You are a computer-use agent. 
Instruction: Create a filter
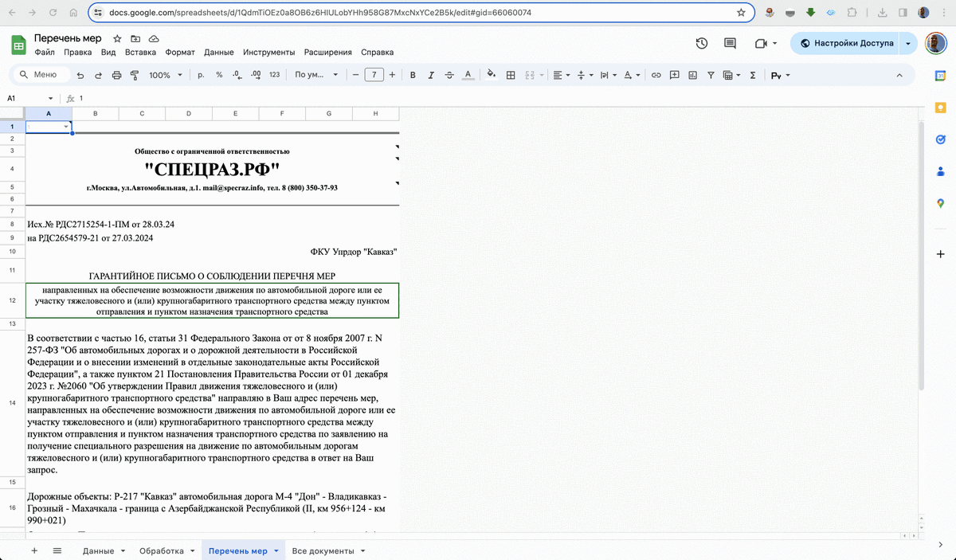[711, 75]
